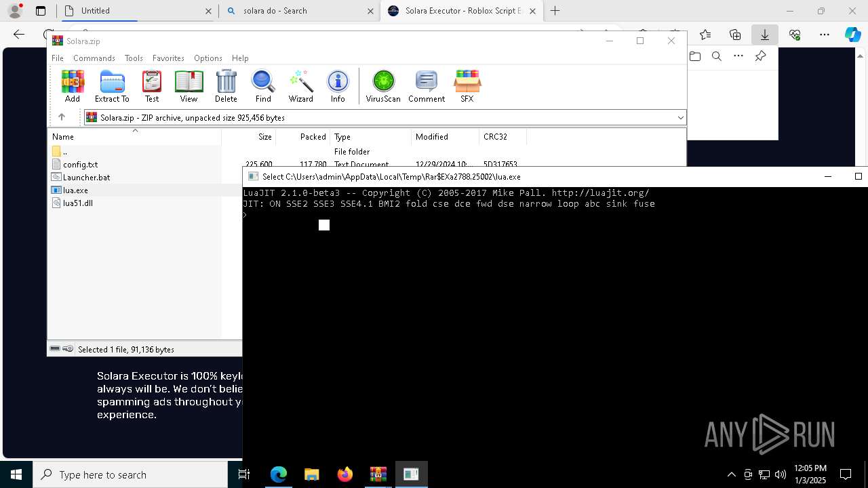Viewport: 868px width, 488px height.
Task: Launch the Wizard tool
Action: click(300, 86)
